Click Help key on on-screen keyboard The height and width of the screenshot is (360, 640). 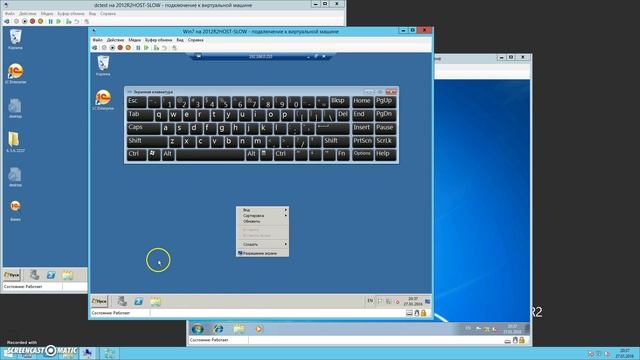pos(385,155)
